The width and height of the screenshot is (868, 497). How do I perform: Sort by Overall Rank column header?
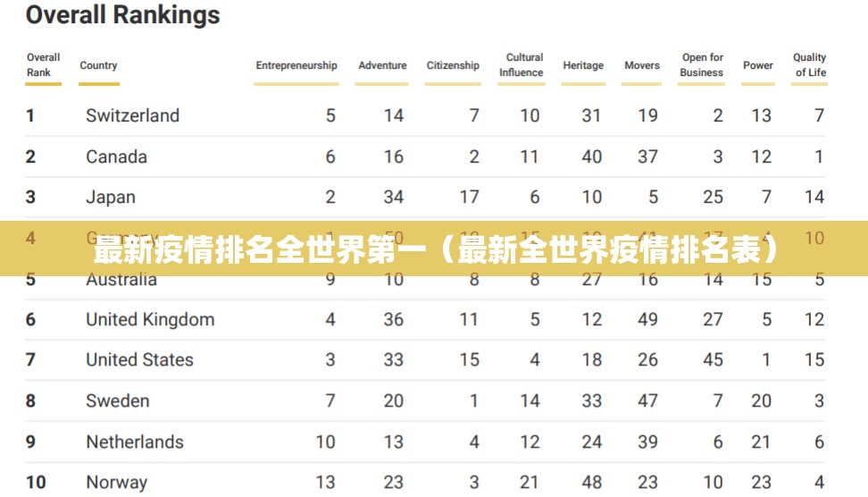point(43,65)
